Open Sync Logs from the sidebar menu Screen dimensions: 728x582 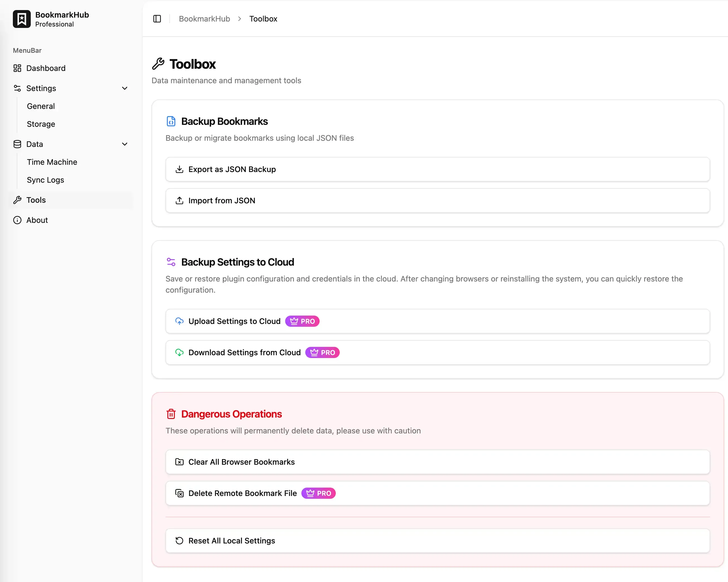[45, 180]
